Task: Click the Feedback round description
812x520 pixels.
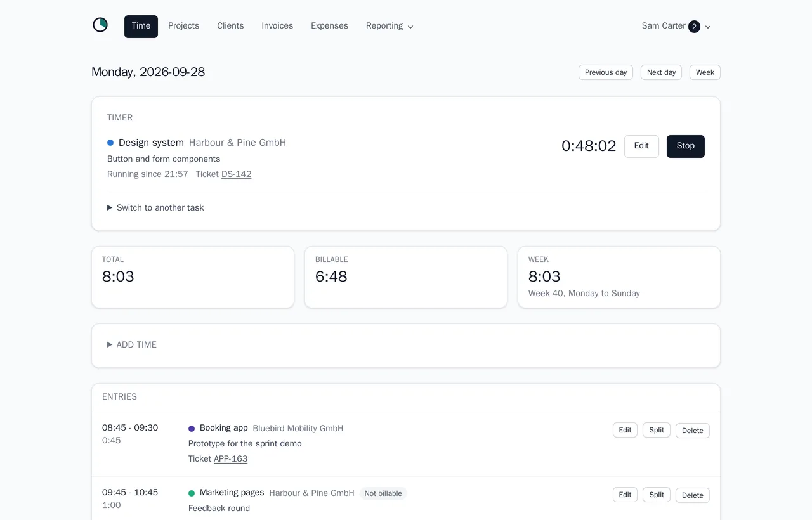Action: [x=219, y=509]
